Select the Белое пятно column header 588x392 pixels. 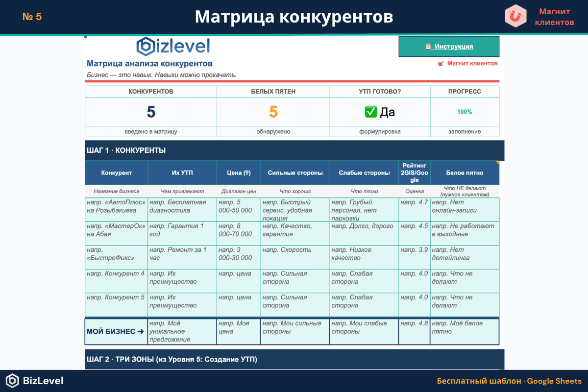pyautogui.click(x=465, y=172)
